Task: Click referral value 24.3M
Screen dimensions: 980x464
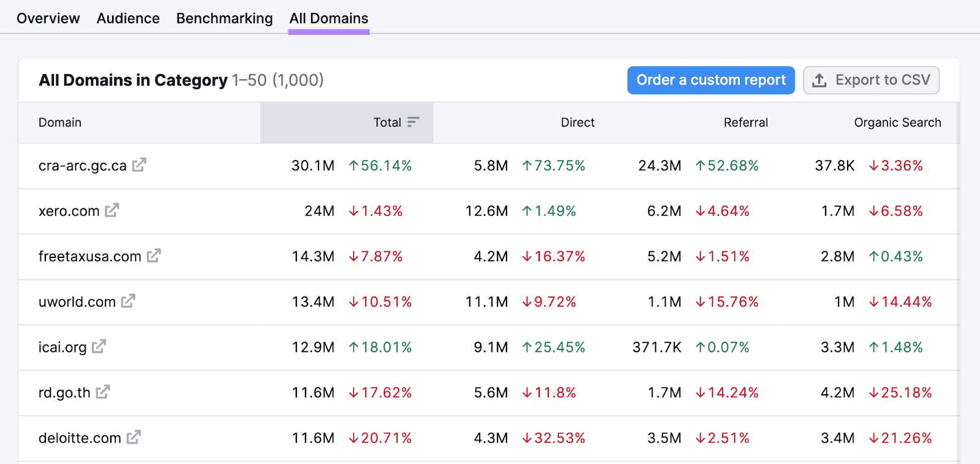Action: coord(660,165)
